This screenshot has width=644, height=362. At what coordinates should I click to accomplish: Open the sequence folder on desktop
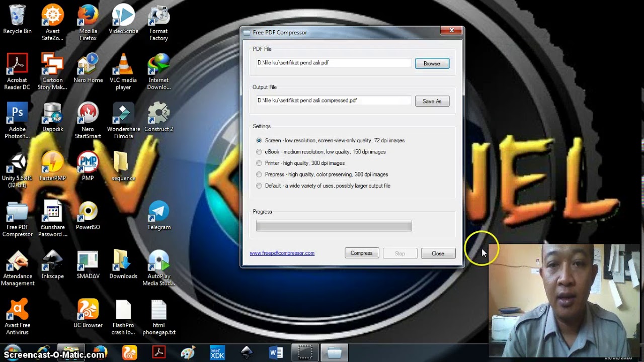pyautogui.click(x=123, y=167)
